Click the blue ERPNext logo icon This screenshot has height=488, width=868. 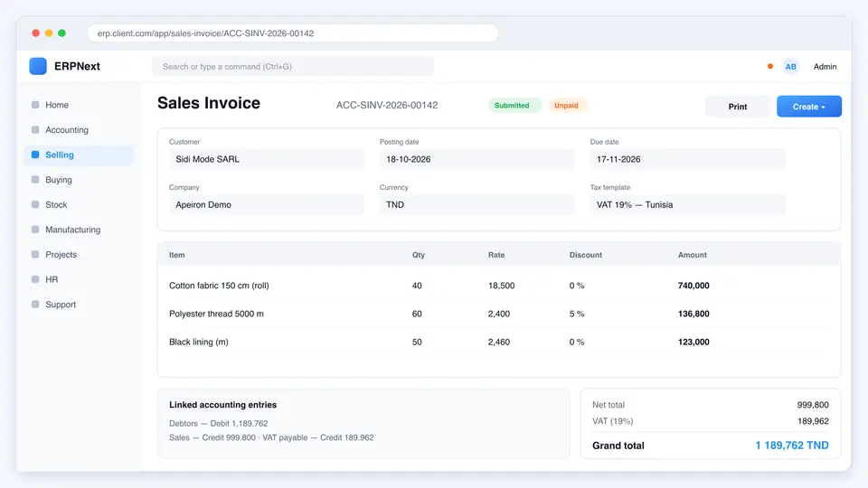point(38,66)
